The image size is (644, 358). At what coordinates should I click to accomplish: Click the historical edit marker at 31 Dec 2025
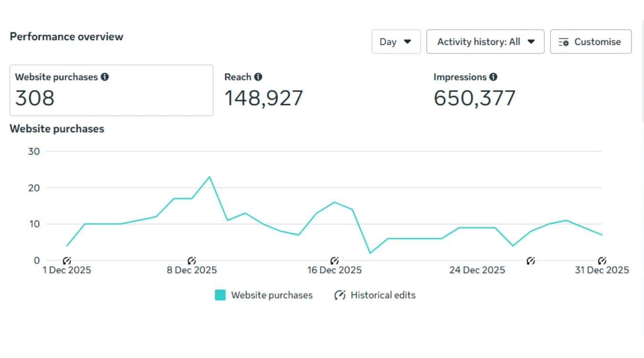(x=602, y=261)
